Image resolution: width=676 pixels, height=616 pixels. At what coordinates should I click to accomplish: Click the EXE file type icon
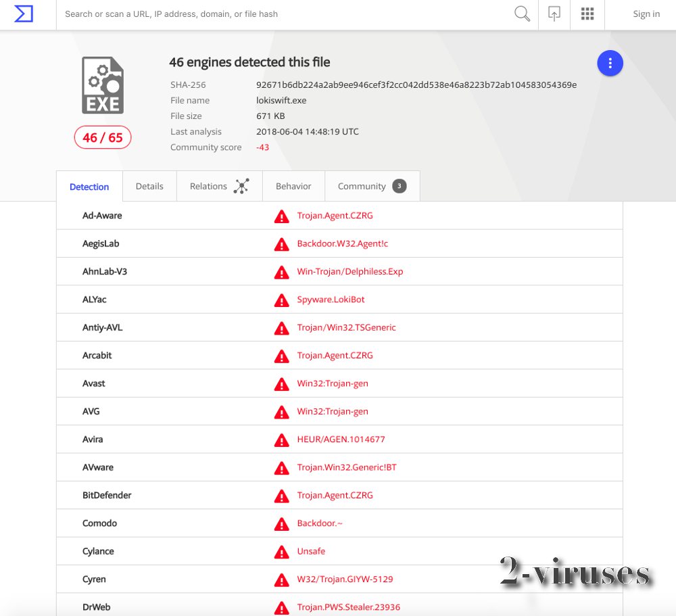pyautogui.click(x=102, y=84)
